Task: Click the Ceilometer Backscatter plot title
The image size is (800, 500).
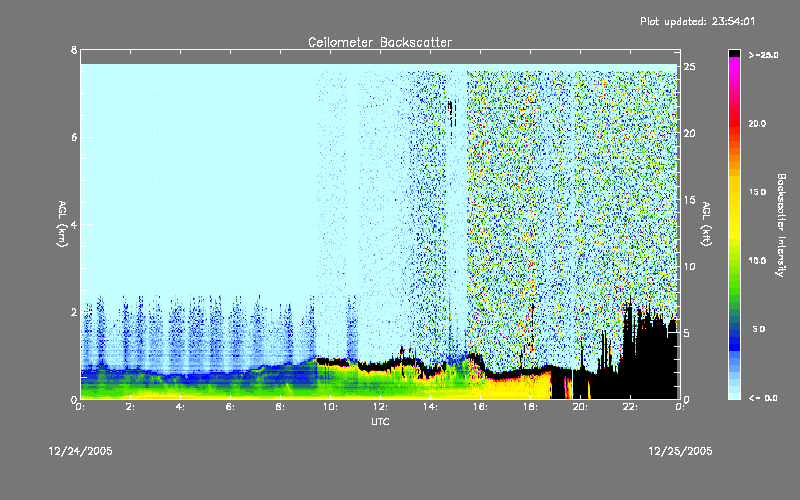Action: pyautogui.click(x=380, y=42)
